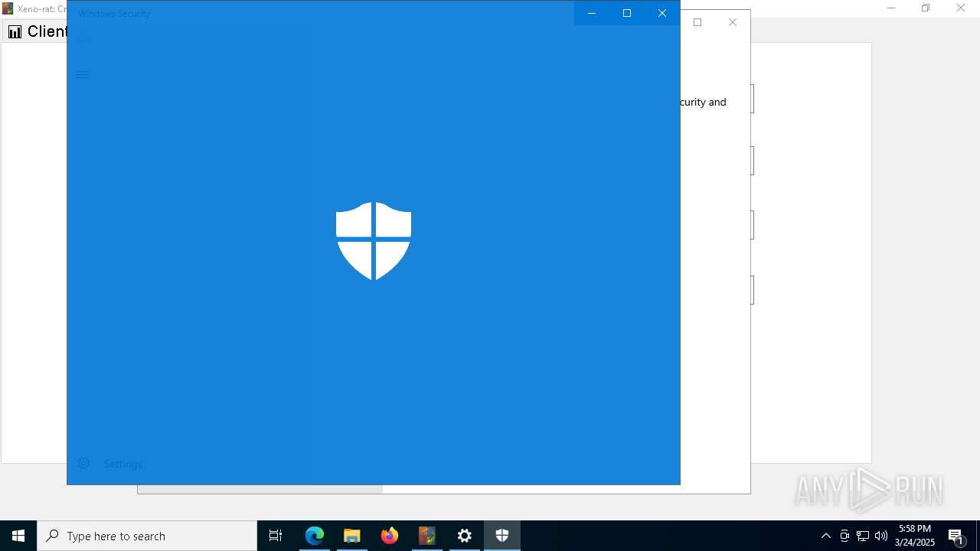
Task: Click the Windows Security shield logo
Action: [x=374, y=241]
